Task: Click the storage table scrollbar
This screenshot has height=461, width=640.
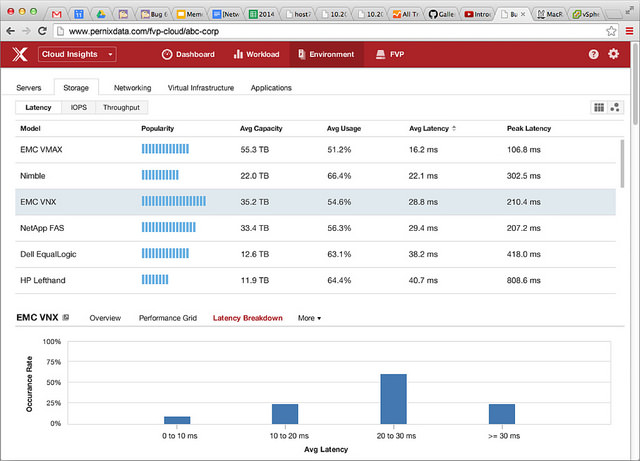Action: pyautogui.click(x=622, y=163)
